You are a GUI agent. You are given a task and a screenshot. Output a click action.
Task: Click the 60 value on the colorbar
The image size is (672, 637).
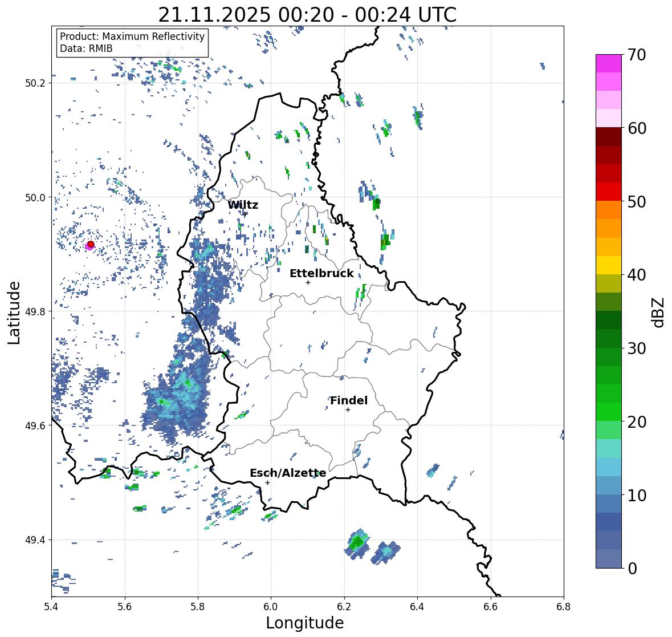(637, 128)
